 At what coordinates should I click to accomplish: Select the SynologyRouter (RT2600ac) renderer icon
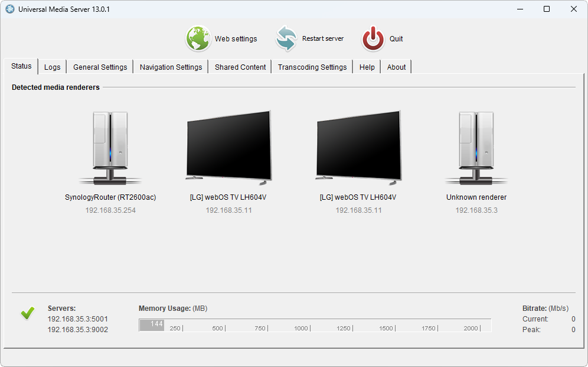coord(110,148)
